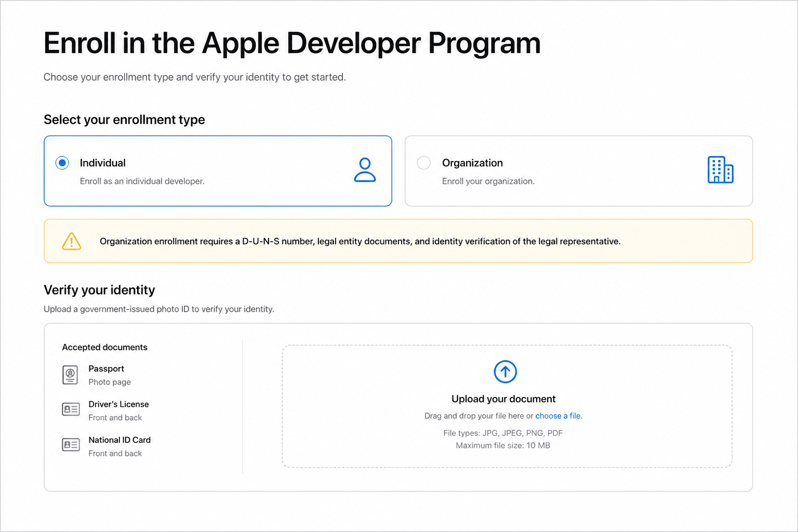The image size is (798, 532).
Task: Select the Organization enrollment radio button
Action: (424, 163)
